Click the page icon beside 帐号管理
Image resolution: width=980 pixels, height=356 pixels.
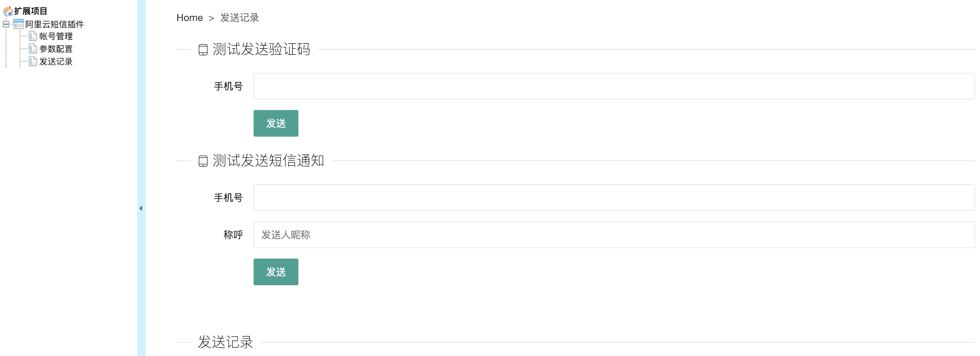pos(33,36)
